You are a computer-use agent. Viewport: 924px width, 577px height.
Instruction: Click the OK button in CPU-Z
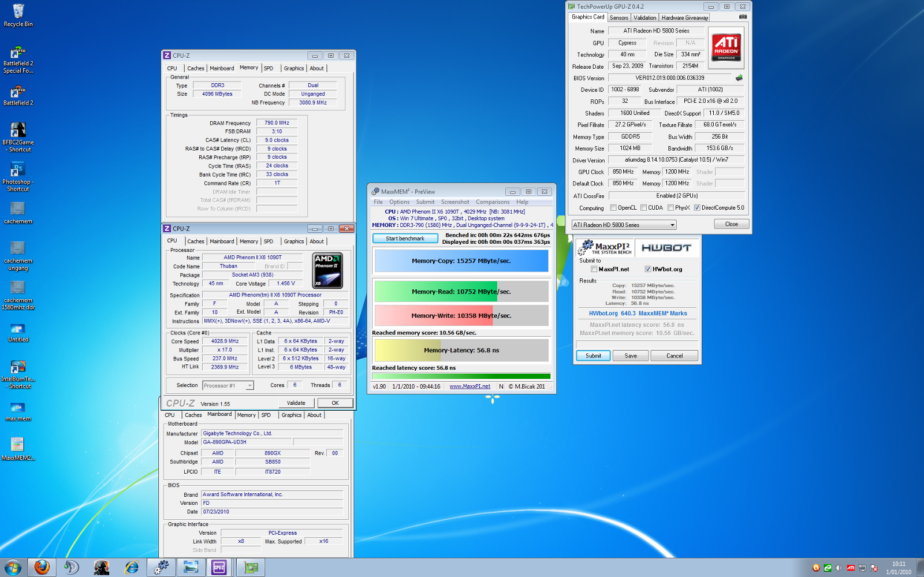(335, 403)
